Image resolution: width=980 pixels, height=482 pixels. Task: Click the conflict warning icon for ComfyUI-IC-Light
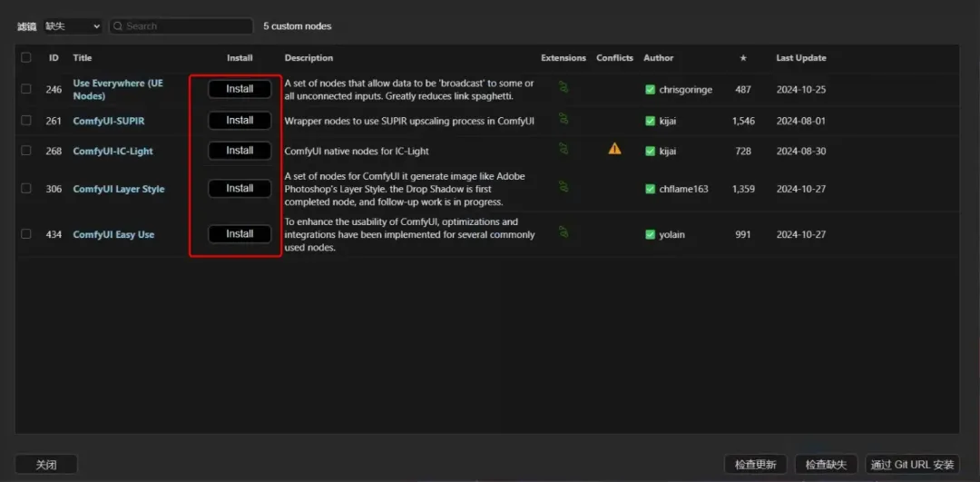(x=615, y=149)
